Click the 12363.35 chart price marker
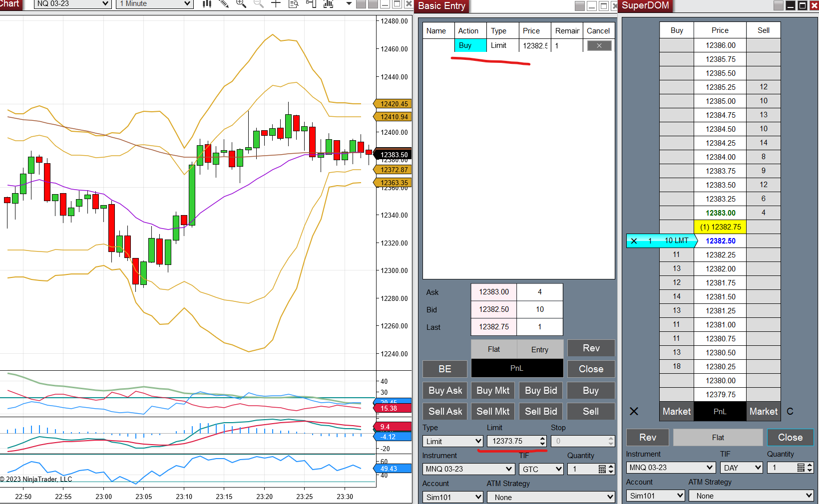The width and height of the screenshot is (819, 504). (393, 183)
